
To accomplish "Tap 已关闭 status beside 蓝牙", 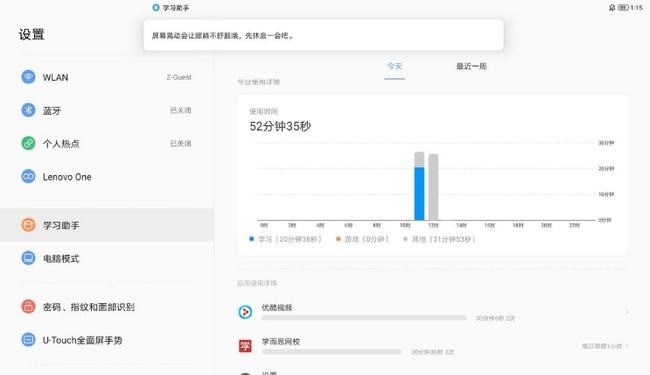I will (181, 110).
